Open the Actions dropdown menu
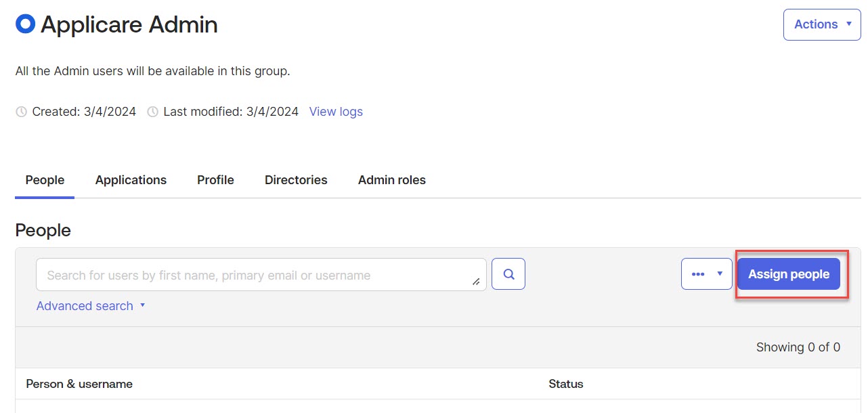 click(x=821, y=24)
